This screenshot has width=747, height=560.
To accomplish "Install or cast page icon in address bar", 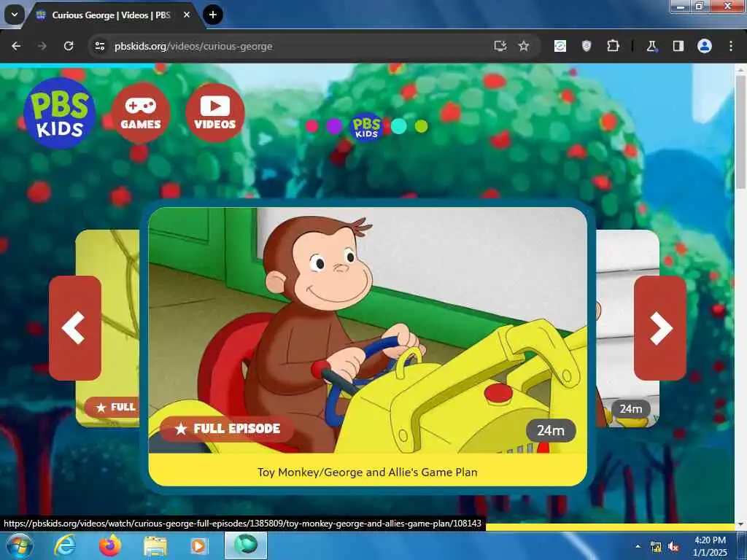I will [500, 46].
